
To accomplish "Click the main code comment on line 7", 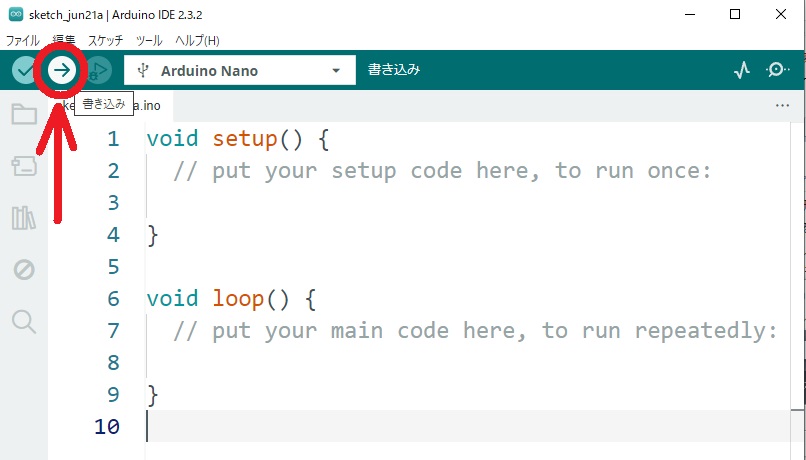I will click(x=475, y=330).
